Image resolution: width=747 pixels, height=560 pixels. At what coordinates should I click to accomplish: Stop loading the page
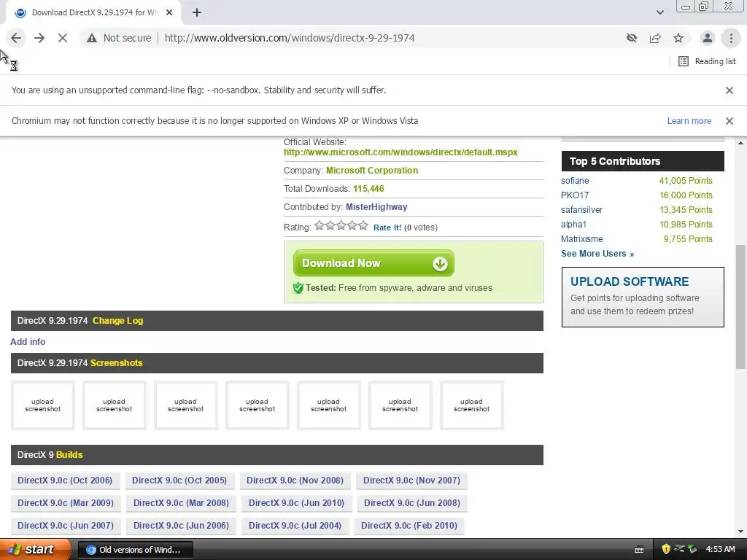coord(63,38)
